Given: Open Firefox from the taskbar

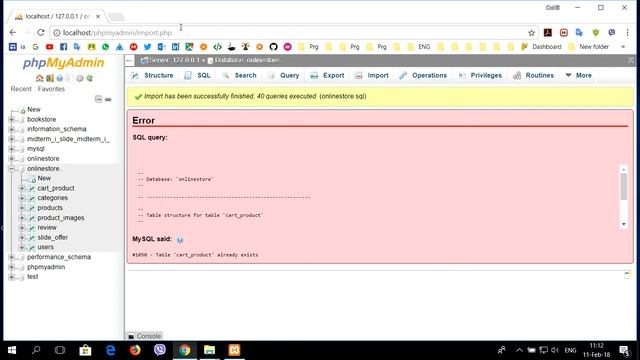Looking at the screenshot, I should point(135,350).
